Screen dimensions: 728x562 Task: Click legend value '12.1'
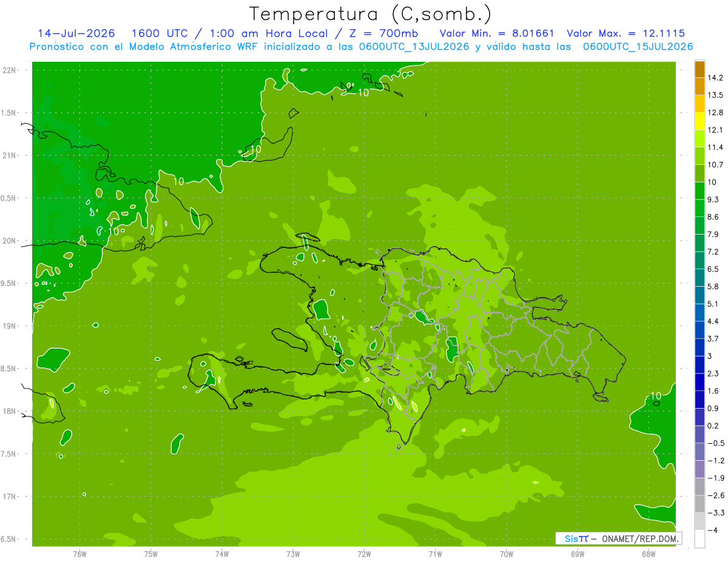coord(716,130)
